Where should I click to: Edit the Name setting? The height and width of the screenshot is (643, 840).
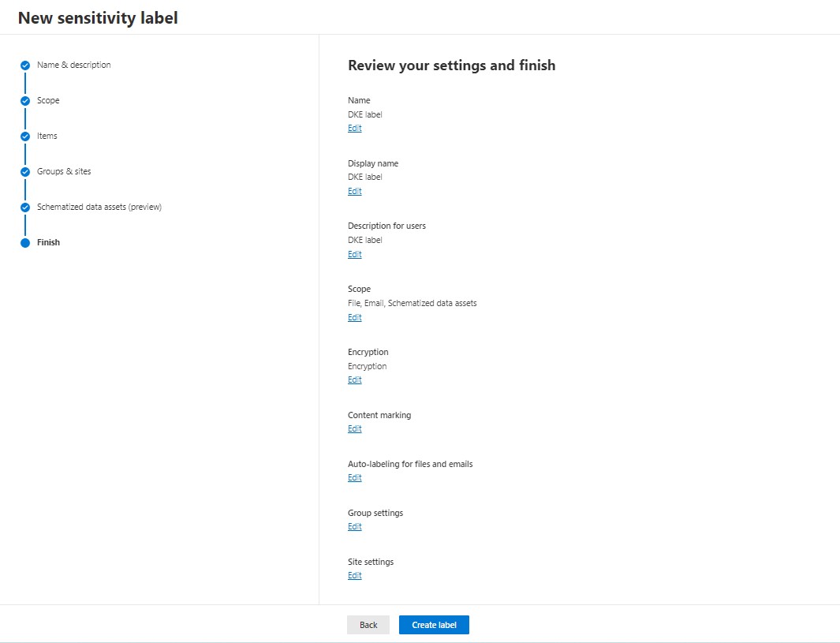tap(355, 128)
